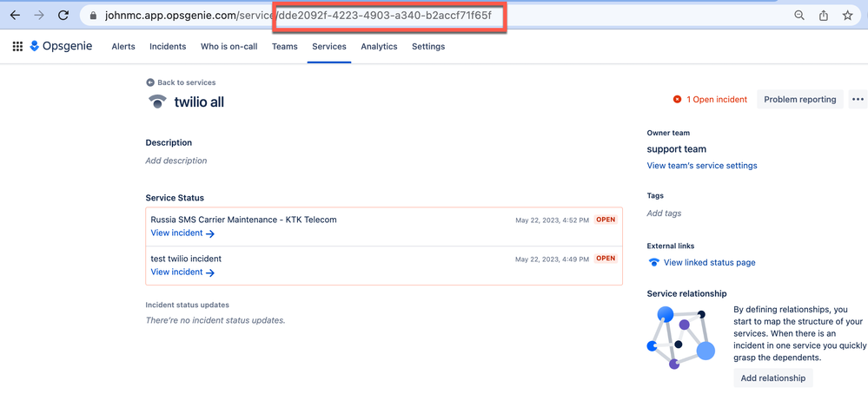Screen dimensions: 868x394
Task: Open the app switcher grid icon
Action: tap(17, 46)
